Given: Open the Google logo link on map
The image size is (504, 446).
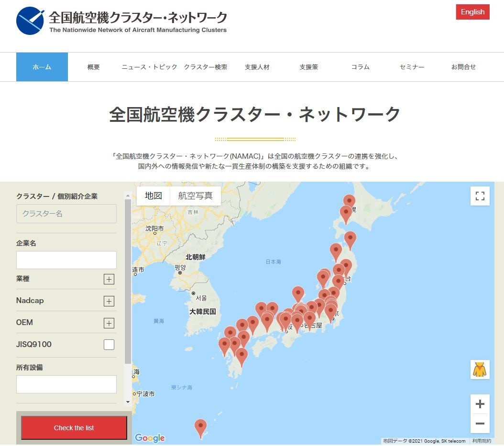Looking at the screenshot, I should pyautogui.click(x=150, y=438).
